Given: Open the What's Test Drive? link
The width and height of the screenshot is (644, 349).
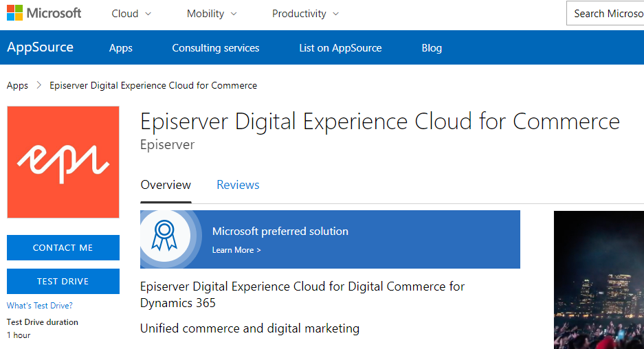Looking at the screenshot, I should (39, 306).
